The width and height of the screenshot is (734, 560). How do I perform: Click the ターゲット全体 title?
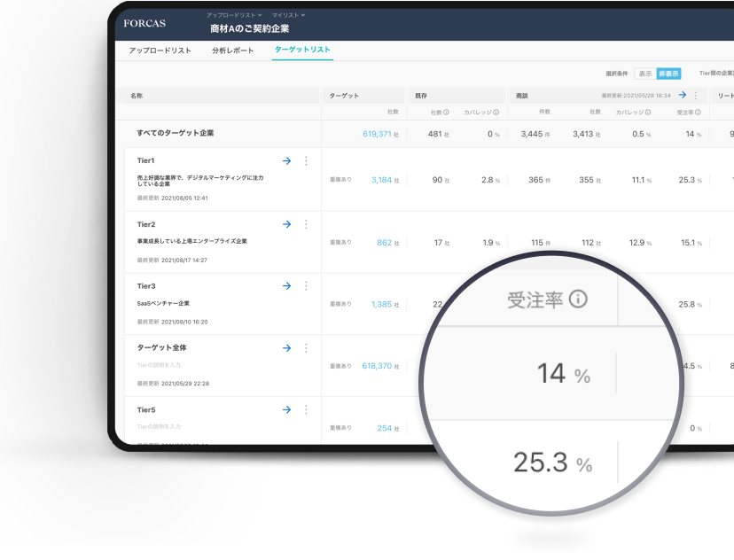click(x=161, y=347)
